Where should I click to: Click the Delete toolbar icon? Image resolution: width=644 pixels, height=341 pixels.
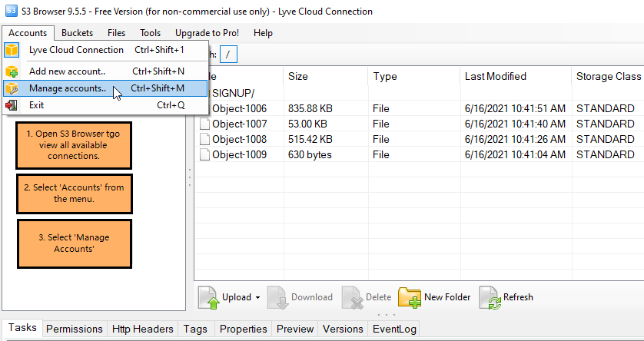(x=352, y=297)
